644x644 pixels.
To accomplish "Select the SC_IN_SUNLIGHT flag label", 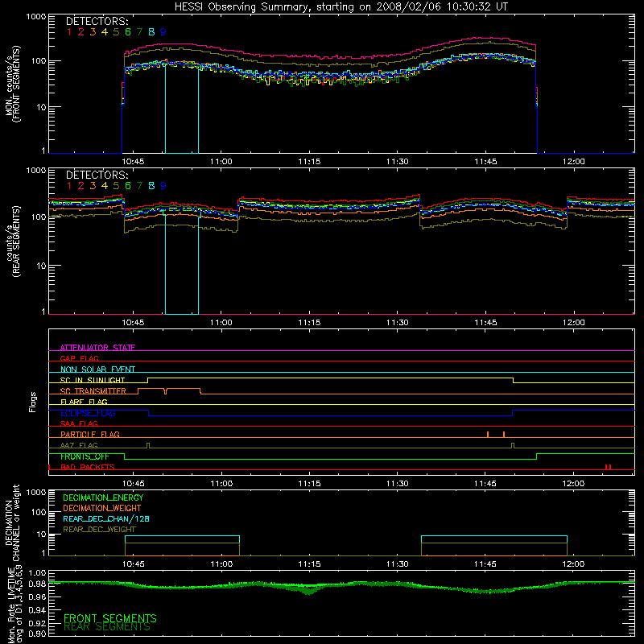I will (93, 380).
